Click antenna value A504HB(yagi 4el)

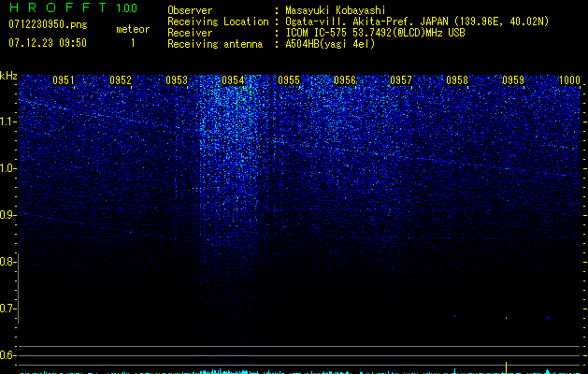[x=330, y=44]
